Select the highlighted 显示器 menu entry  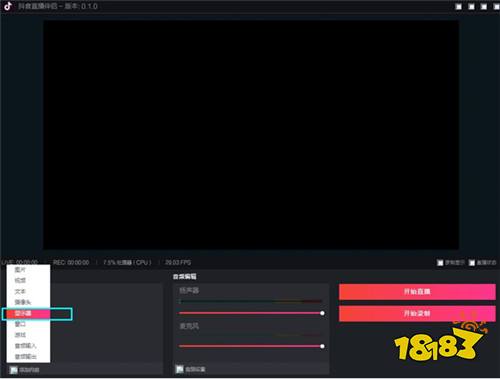point(28,313)
